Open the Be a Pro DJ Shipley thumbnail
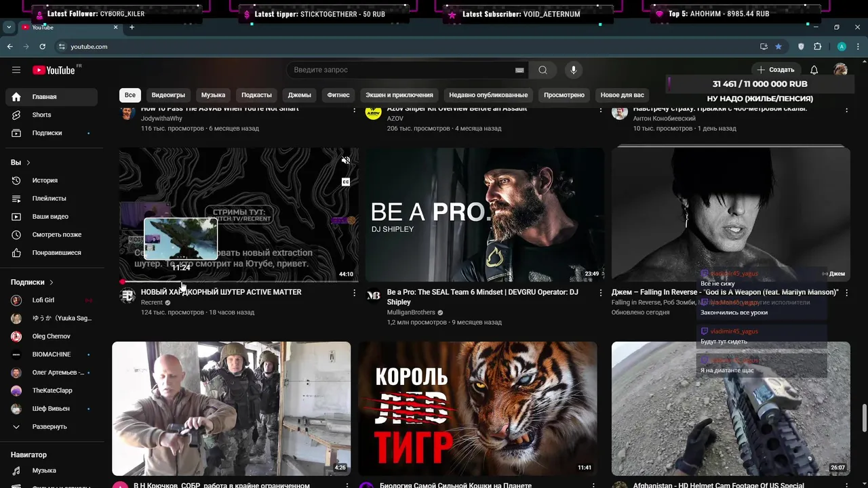868x488 pixels. click(x=485, y=214)
